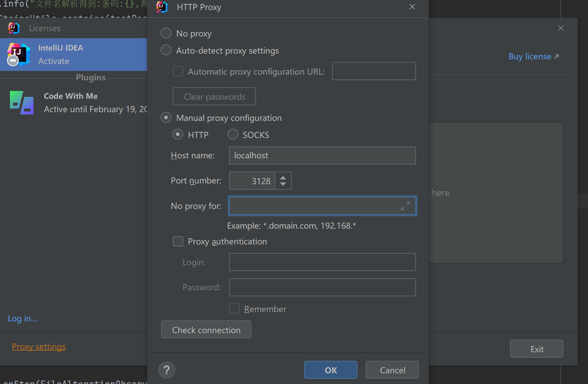
Task: Confirm proxy settings with OK
Action: pyautogui.click(x=331, y=370)
